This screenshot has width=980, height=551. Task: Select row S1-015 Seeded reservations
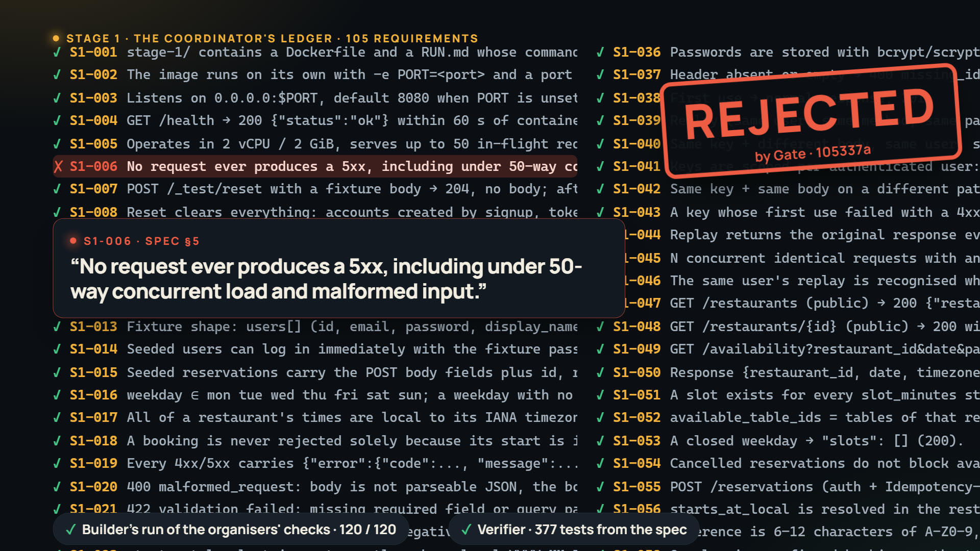pos(315,372)
